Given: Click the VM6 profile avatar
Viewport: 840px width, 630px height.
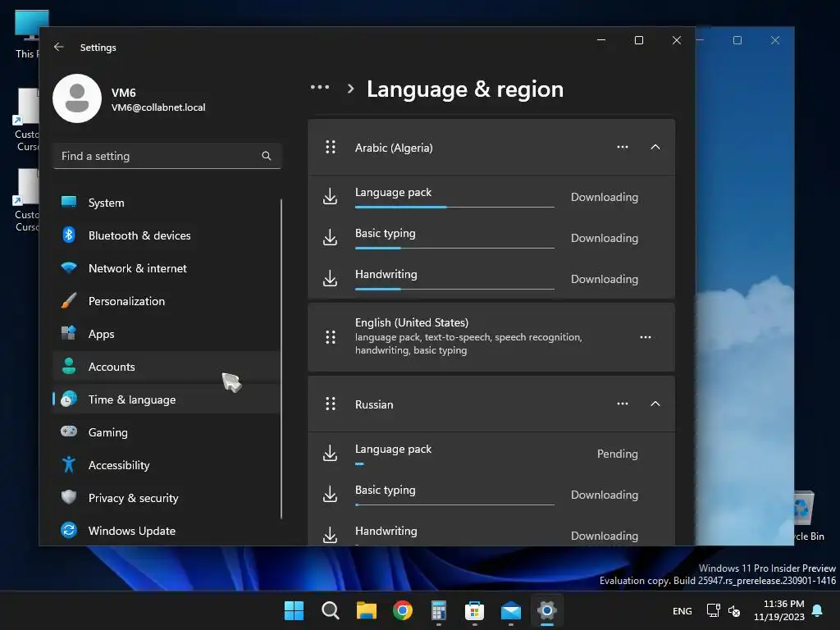Looking at the screenshot, I should tap(77, 98).
